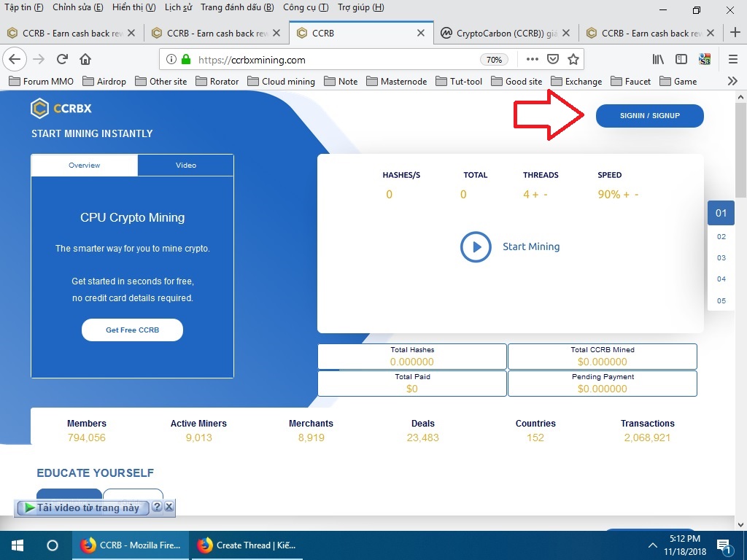
Task: Open Rorator bookmark folder
Action: click(x=217, y=82)
